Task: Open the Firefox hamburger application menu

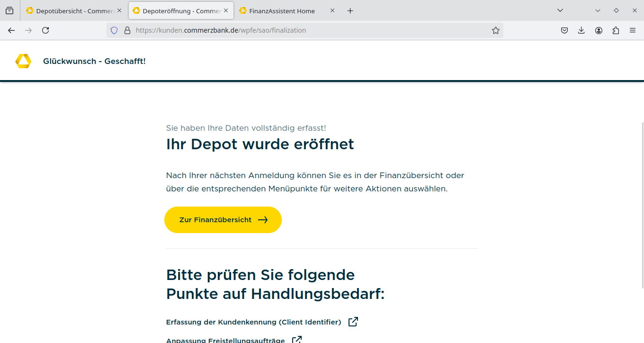Action: (x=633, y=30)
